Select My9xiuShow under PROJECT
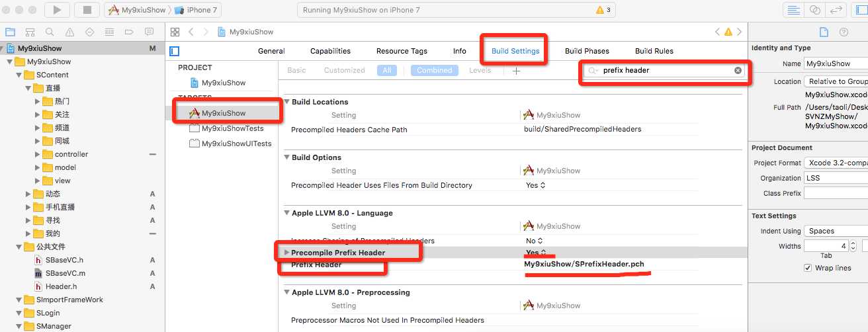The width and height of the screenshot is (868, 332). coord(218,83)
